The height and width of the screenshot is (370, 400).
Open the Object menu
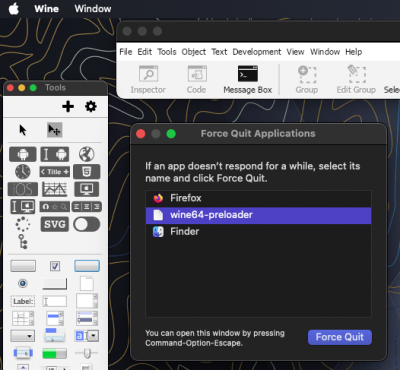(x=194, y=52)
